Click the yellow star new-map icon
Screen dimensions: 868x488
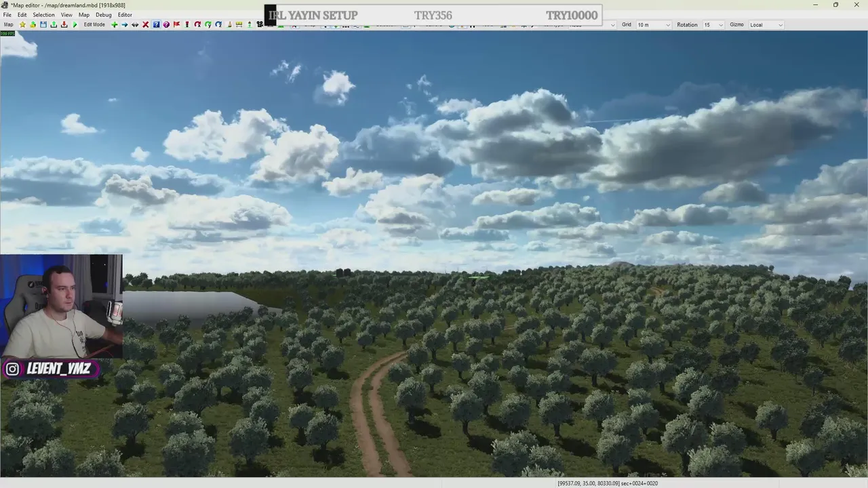pos(22,24)
